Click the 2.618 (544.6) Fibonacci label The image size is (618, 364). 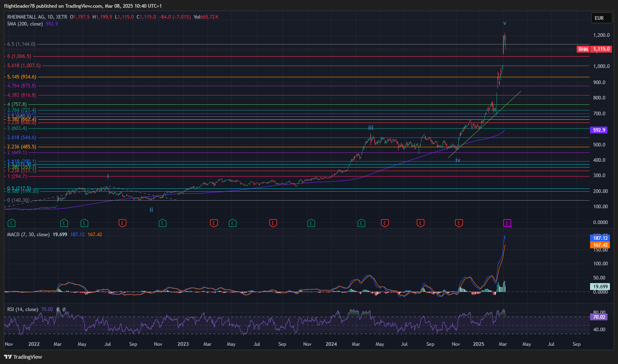[x=22, y=138]
